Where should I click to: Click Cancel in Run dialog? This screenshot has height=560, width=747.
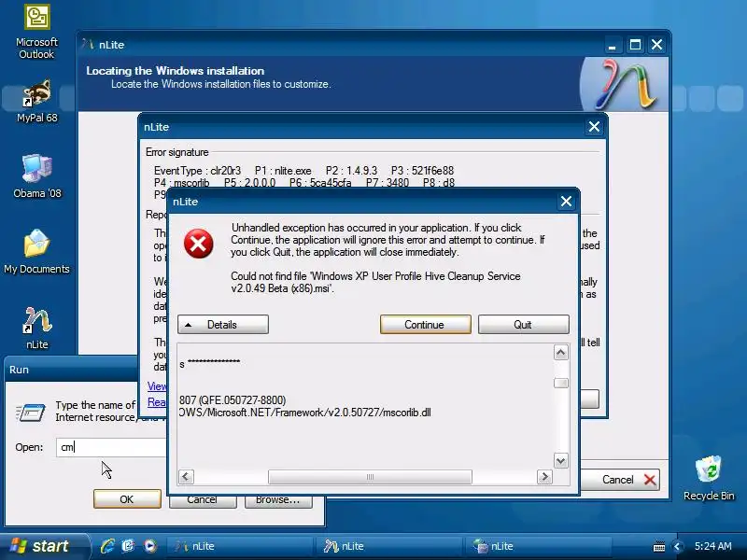pos(203,500)
